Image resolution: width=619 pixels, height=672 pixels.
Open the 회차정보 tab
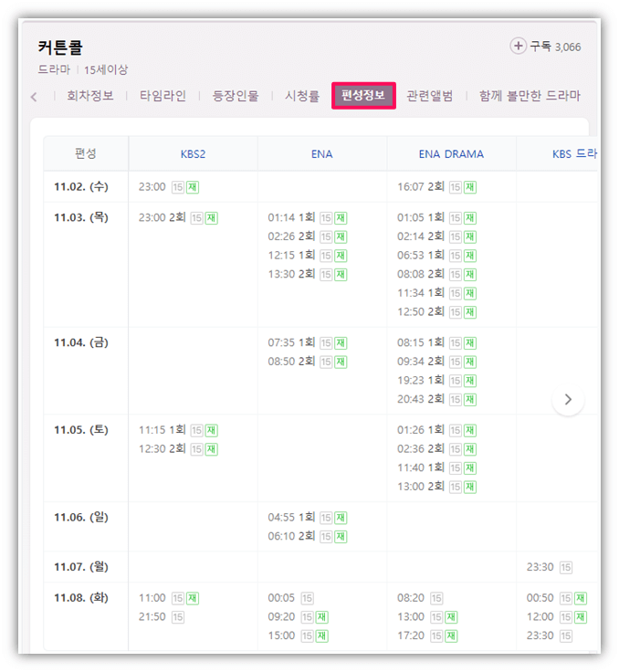tap(90, 96)
